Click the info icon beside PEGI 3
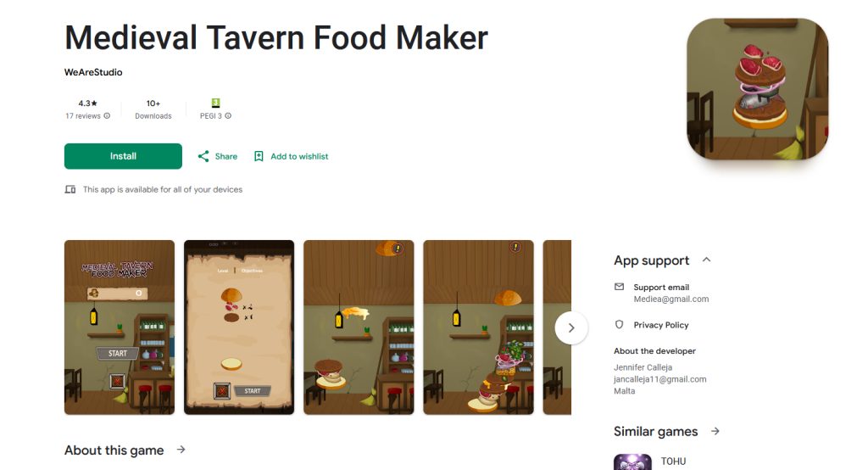The width and height of the screenshot is (868, 470). pyautogui.click(x=228, y=116)
